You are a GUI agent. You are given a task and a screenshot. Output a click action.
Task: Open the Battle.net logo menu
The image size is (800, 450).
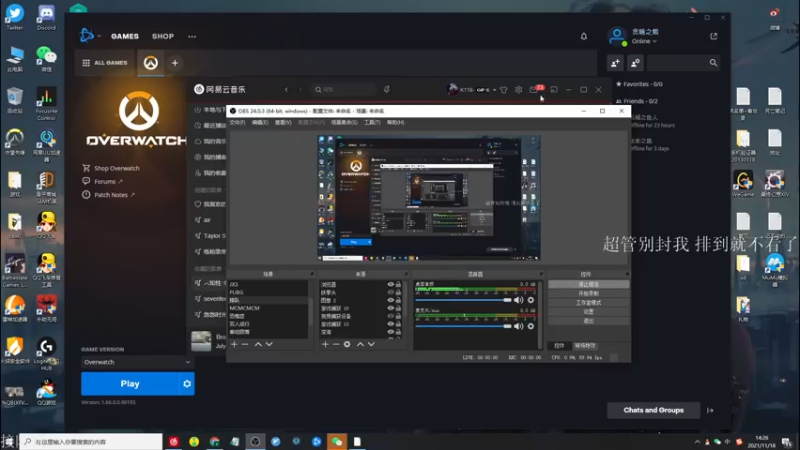87,35
